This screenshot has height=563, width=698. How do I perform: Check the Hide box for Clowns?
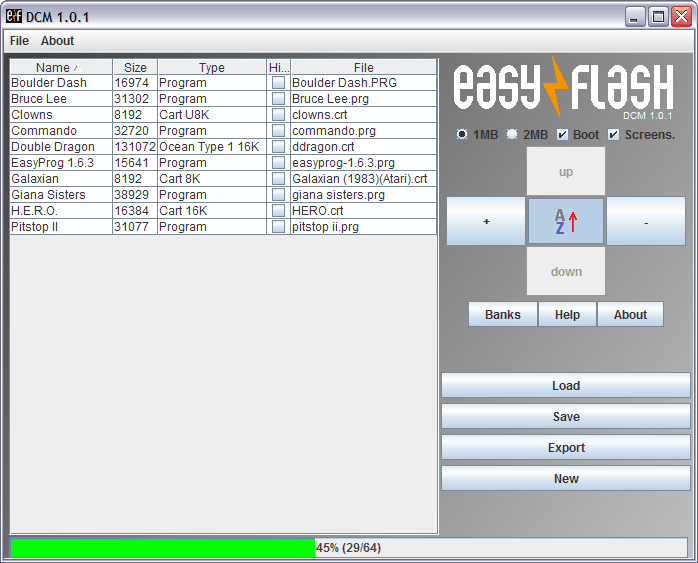click(x=278, y=115)
